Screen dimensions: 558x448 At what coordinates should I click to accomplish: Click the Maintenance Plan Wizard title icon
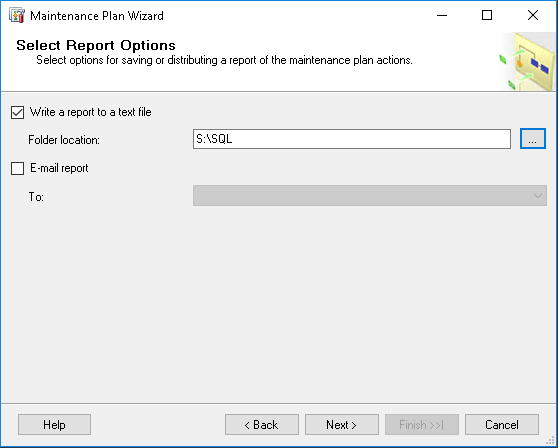(x=17, y=16)
